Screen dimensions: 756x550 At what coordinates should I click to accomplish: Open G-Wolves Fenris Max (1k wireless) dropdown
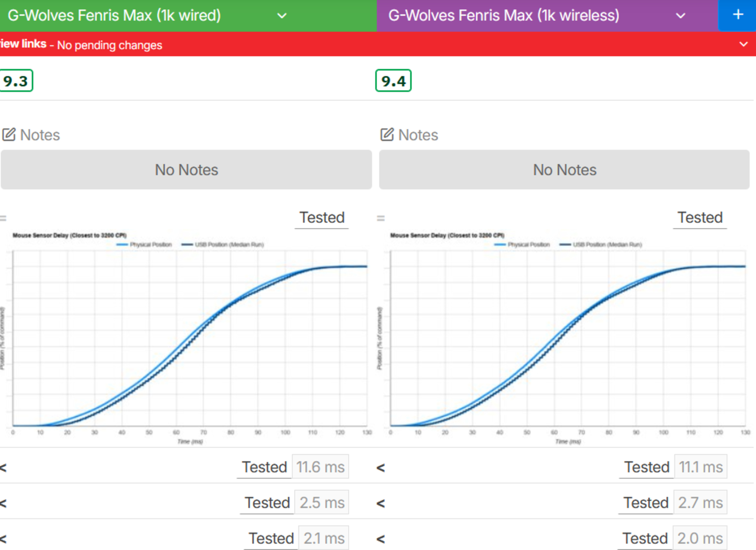click(680, 16)
